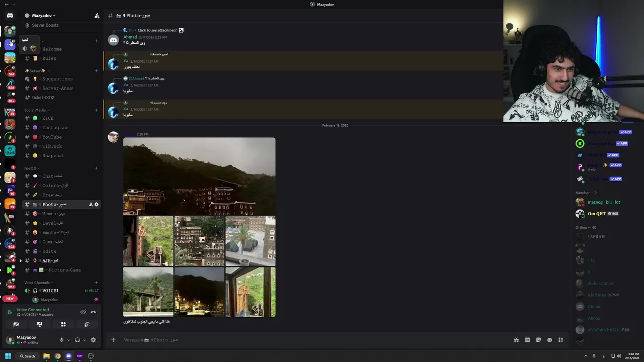Open microphone input options arrow
The image size is (644, 362).
pos(68,340)
